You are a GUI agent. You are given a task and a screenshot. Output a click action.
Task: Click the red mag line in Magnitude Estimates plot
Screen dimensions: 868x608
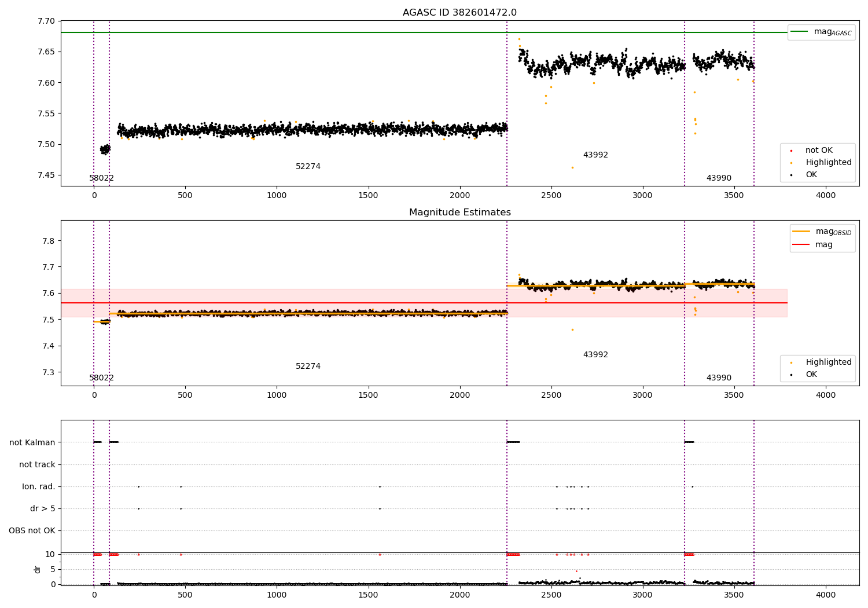[424, 303]
